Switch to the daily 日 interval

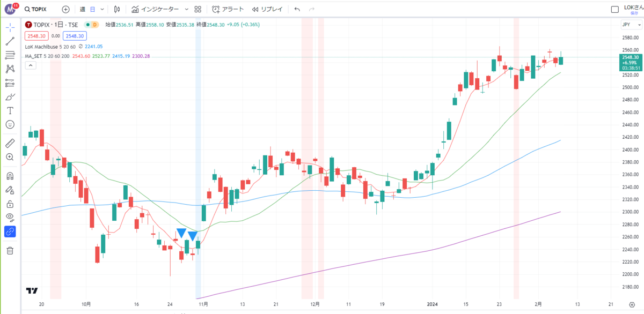[92, 10]
